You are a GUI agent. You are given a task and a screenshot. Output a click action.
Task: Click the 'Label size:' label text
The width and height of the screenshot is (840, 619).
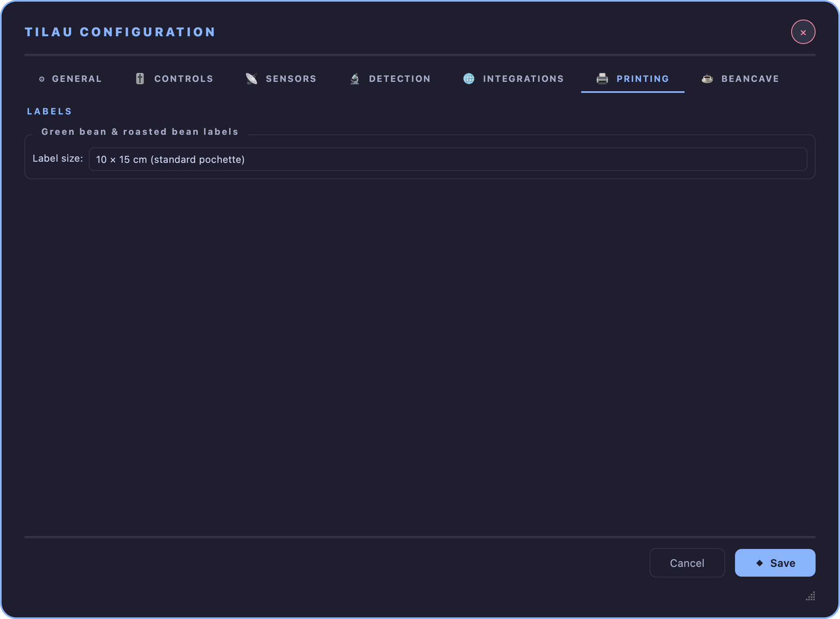coord(58,158)
